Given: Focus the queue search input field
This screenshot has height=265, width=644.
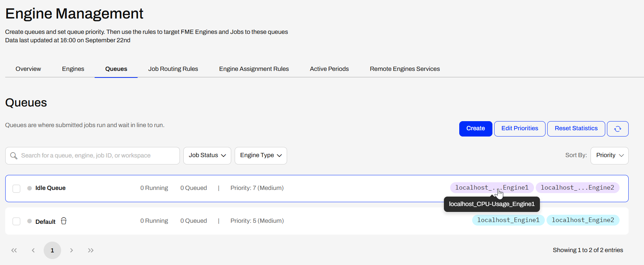Looking at the screenshot, I should click(93, 156).
